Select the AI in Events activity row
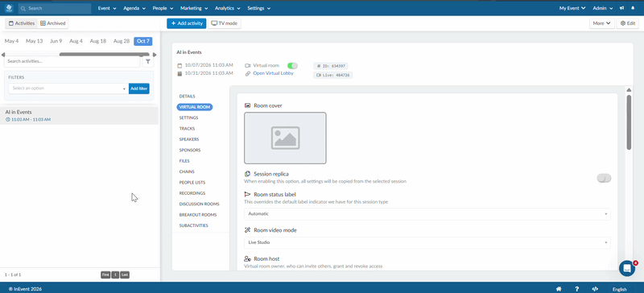This screenshot has height=293, width=644. click(x=79, y=115)
